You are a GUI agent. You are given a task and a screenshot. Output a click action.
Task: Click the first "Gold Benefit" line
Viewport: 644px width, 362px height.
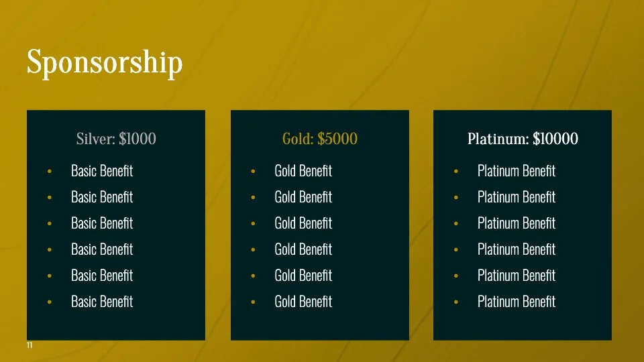coord(303,171)
